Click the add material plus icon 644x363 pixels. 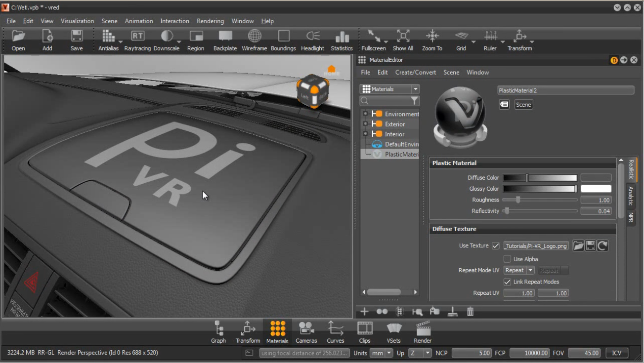point(365,312)
